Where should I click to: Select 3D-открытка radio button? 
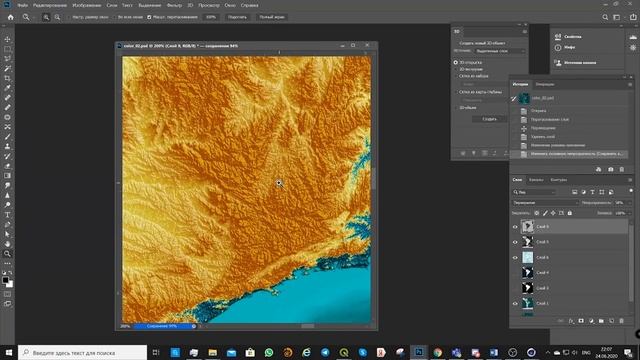456,62
